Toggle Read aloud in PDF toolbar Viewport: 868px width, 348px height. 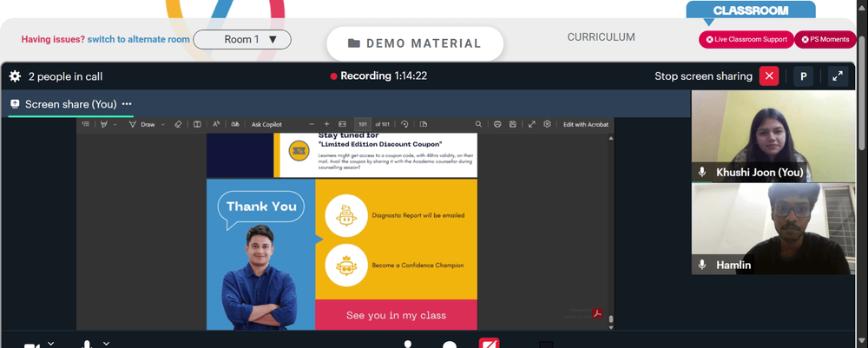[216, 124]
